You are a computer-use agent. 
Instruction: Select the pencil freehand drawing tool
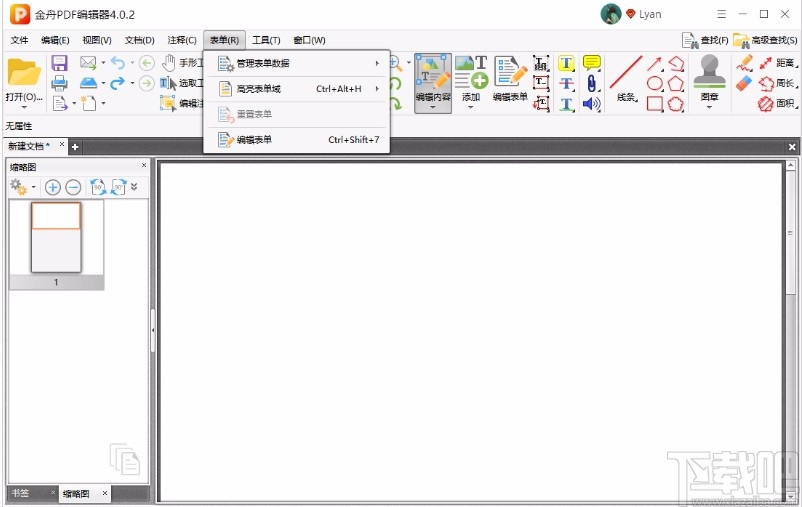[744, 63]
